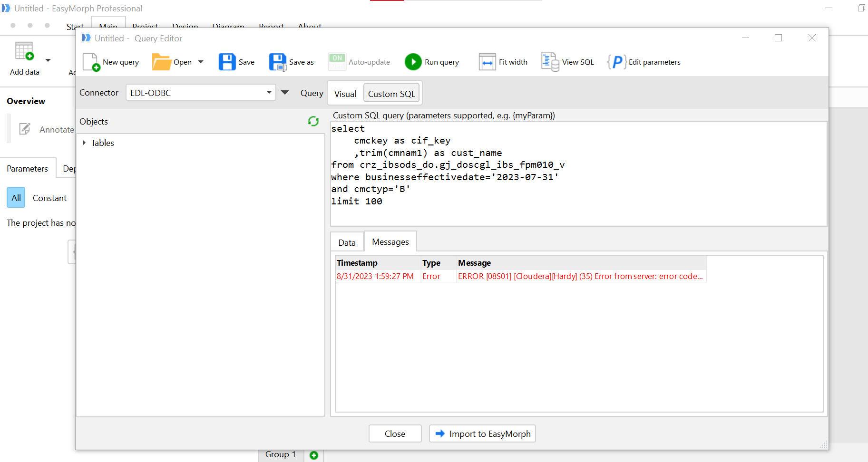
Task: Run the query with the green play icon
Action: 413,62
